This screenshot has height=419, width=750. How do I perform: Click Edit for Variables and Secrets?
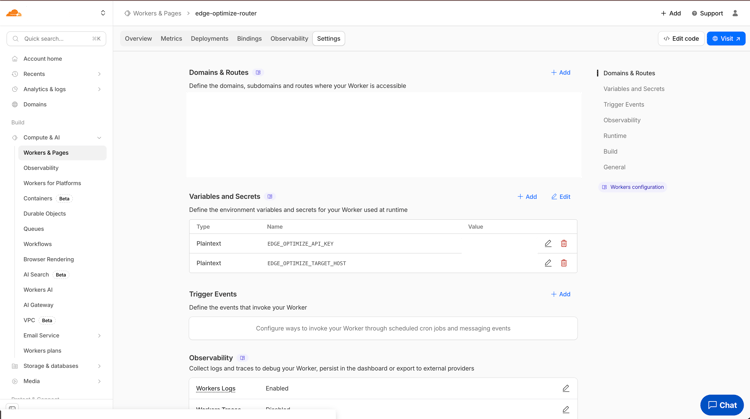click(x=560, y=197)
